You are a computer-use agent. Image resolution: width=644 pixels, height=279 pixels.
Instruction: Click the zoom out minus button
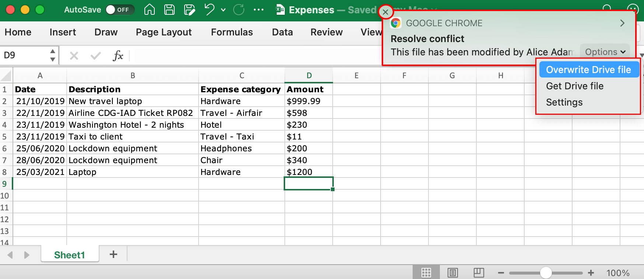501,273
